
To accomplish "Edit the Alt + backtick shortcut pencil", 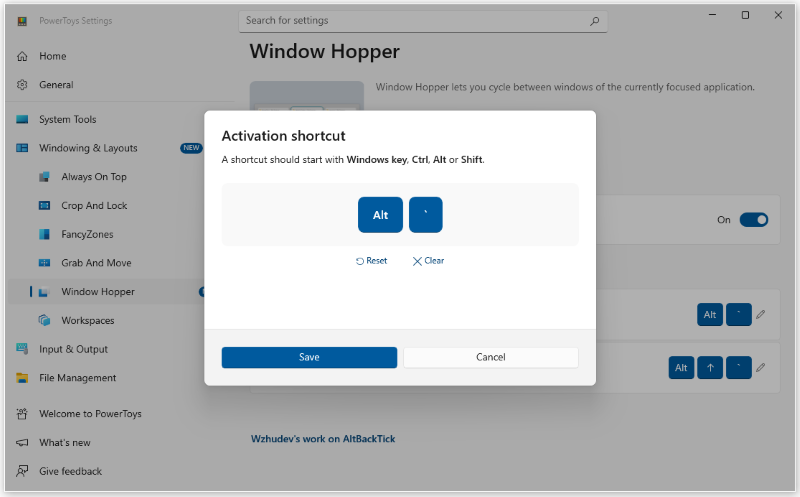I will (x=760, y=315).
